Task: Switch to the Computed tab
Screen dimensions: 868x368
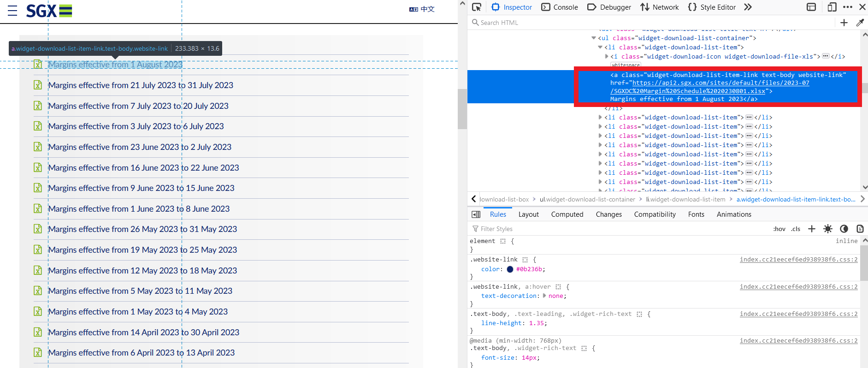Action: [x=567, y=214]
